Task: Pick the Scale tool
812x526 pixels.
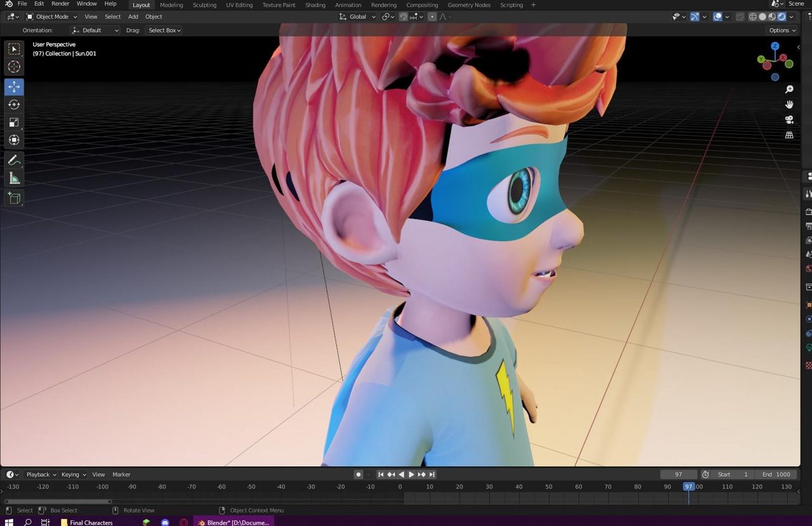Action: [x=14, y=122]
